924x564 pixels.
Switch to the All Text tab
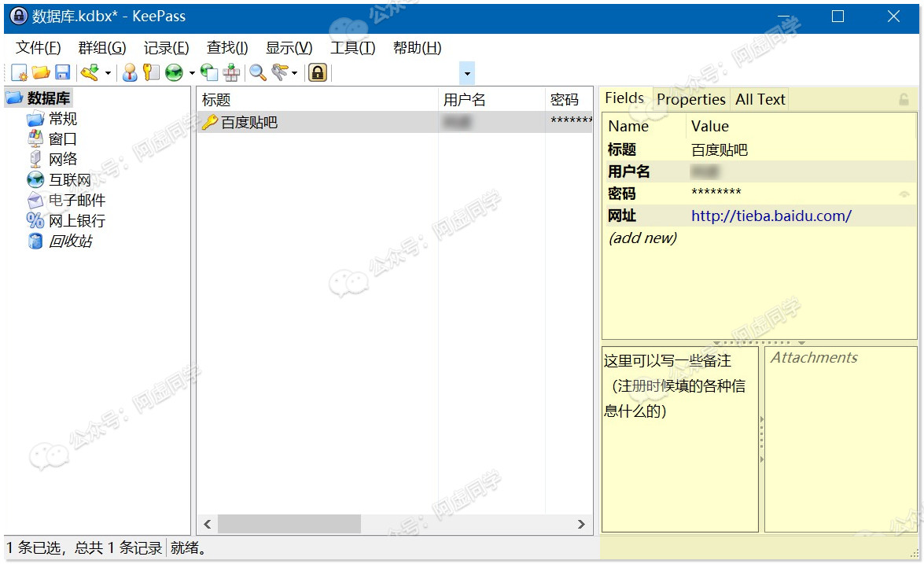tap(760, 100)
